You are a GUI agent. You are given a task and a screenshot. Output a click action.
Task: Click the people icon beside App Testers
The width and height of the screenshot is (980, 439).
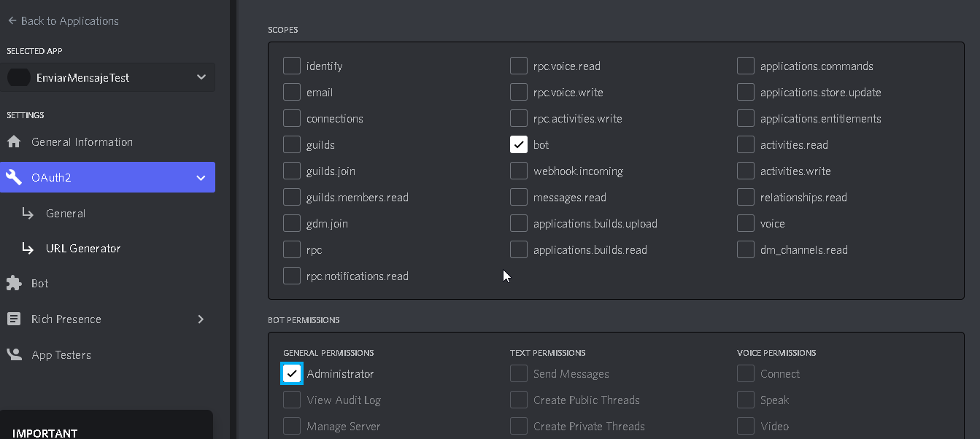(x=12, y=355)
